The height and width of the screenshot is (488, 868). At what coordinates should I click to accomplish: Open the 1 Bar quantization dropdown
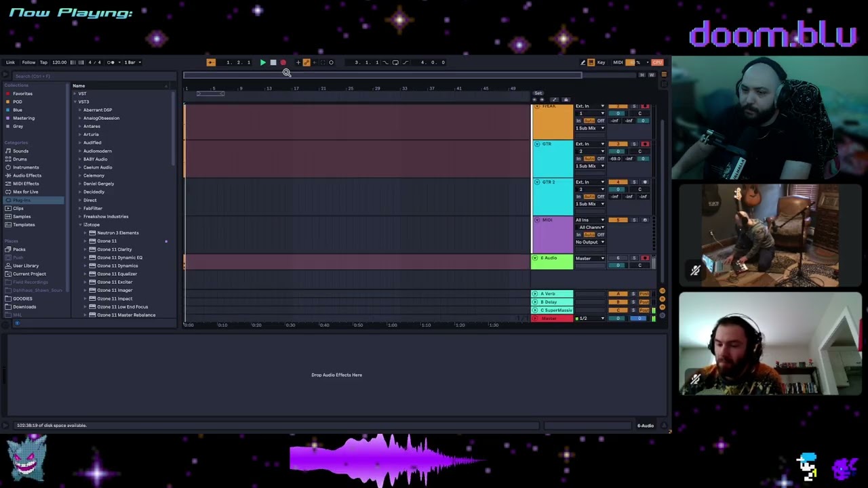pos(132,62)
